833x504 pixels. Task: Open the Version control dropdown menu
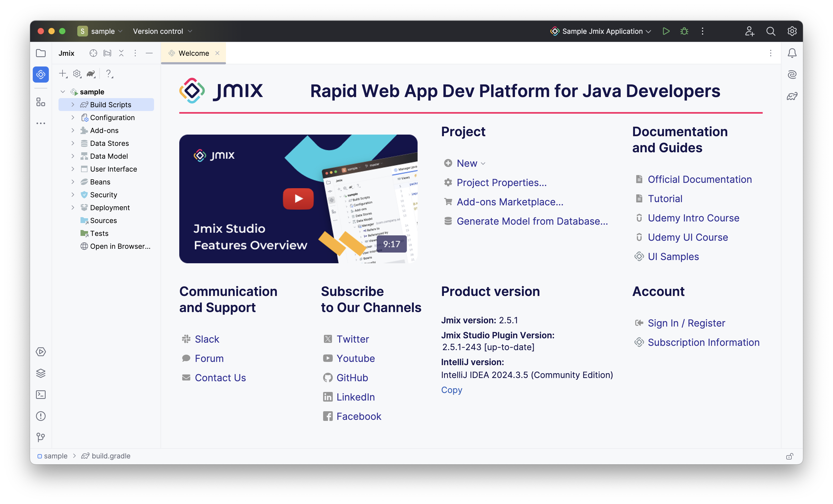tap(162, 31)
